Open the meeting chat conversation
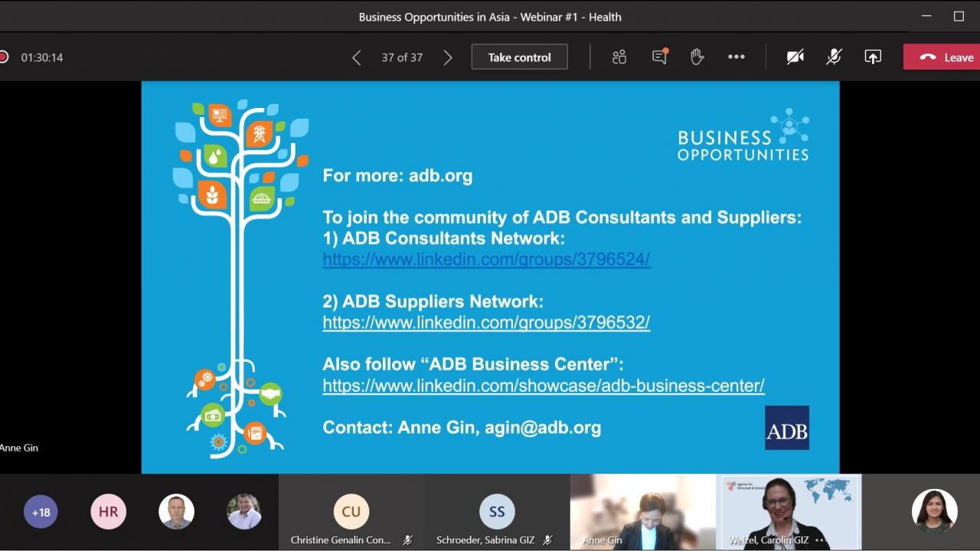 click(x=659, y=57)
